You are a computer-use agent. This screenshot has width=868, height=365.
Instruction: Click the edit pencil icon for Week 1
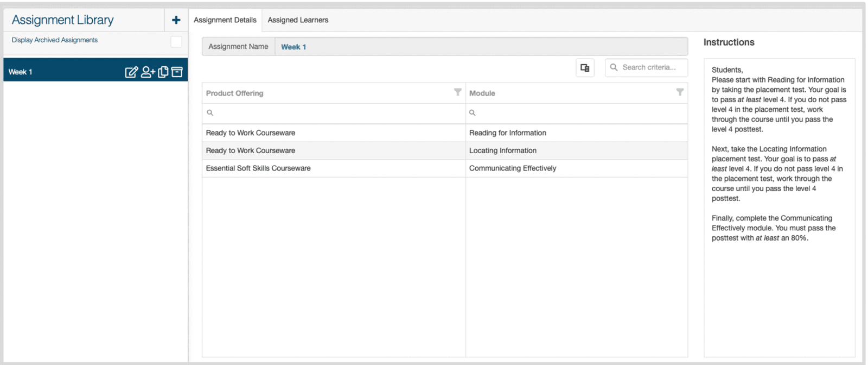pyautogui.click(x=131, y=72)
